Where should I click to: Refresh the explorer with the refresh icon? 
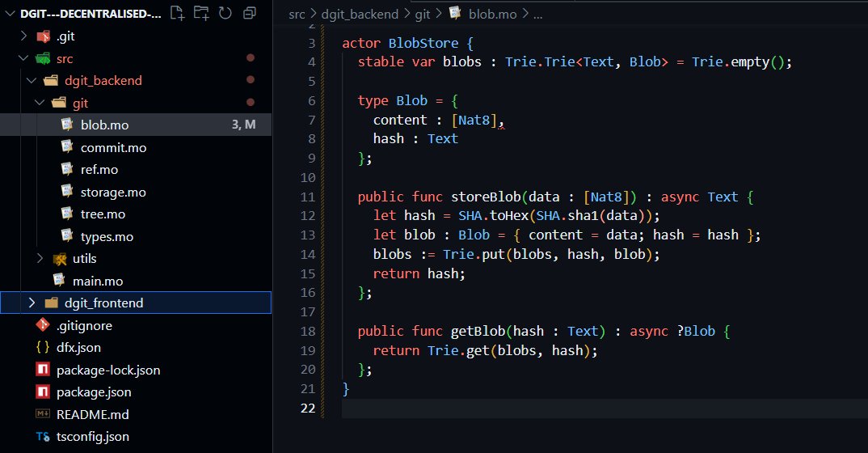(x=225, y=13)
